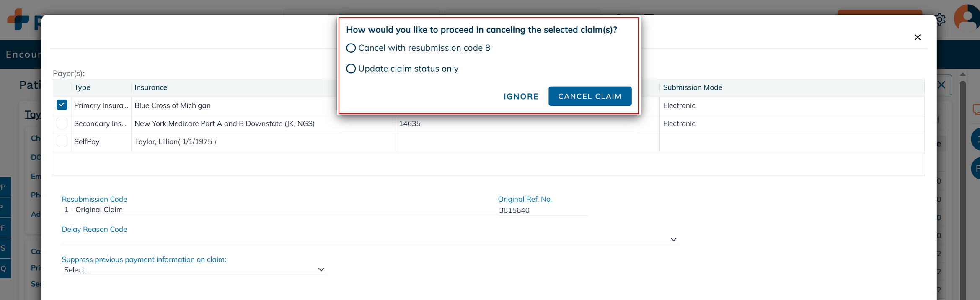Screen dimensions: 980x300
Task: Click the medical cross logo icon
Action: click(x=18, y=19)
